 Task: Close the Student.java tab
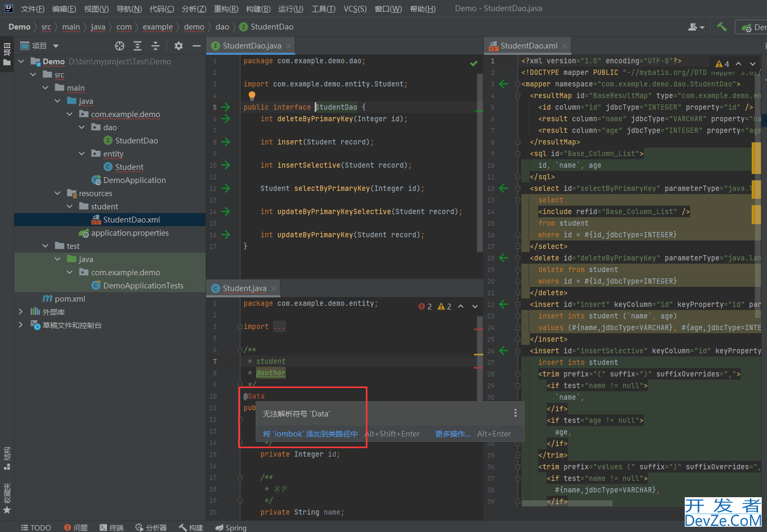274,288
